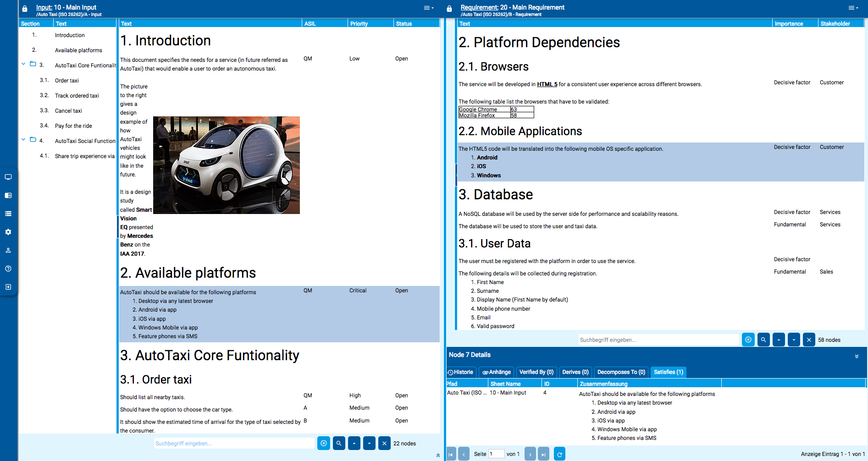Click the monitor icon in the left sidebar
The height and width of the screenshot is (461, 868).
[x=8, y=177]
